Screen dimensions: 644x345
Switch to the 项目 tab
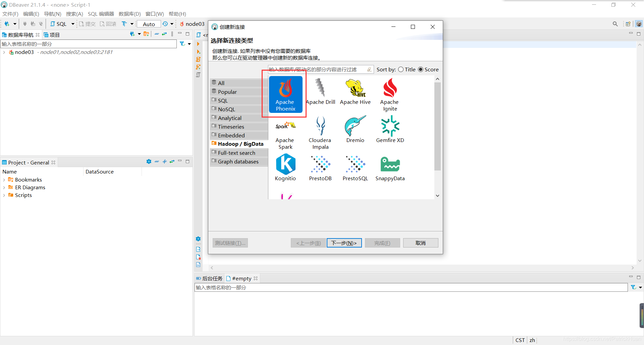click(x=52, y=35)
